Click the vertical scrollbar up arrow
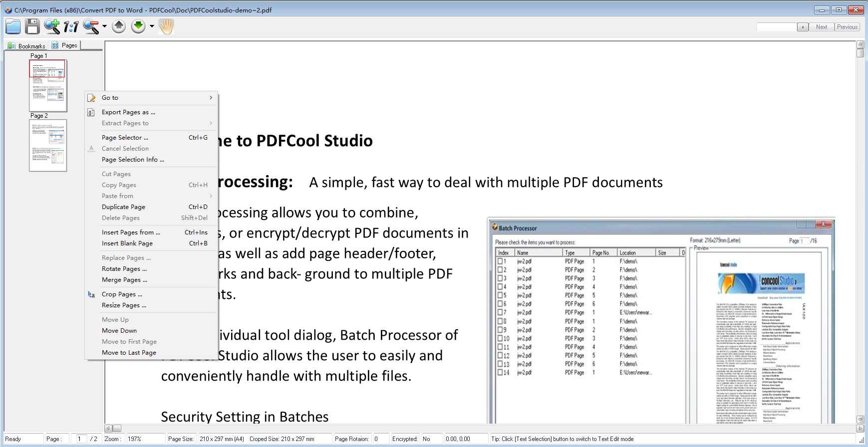This screenshot has width=868, height=447. pos(860,45)
